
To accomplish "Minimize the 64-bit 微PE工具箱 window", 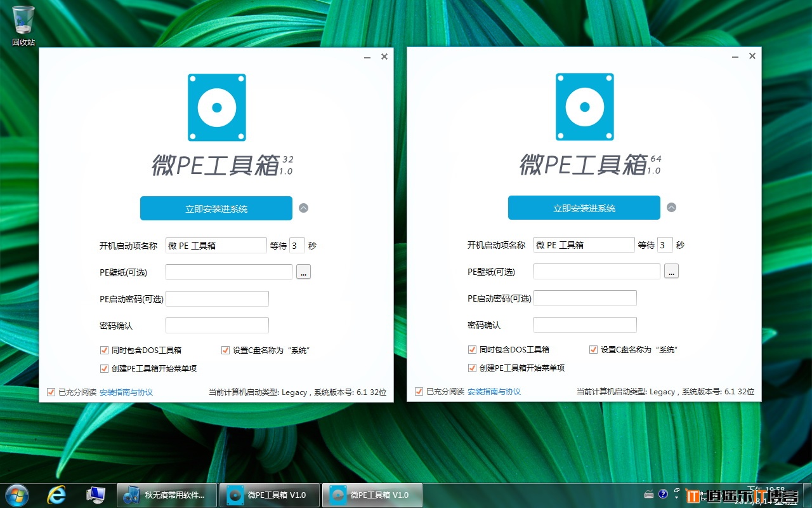I will pos(735,57).
